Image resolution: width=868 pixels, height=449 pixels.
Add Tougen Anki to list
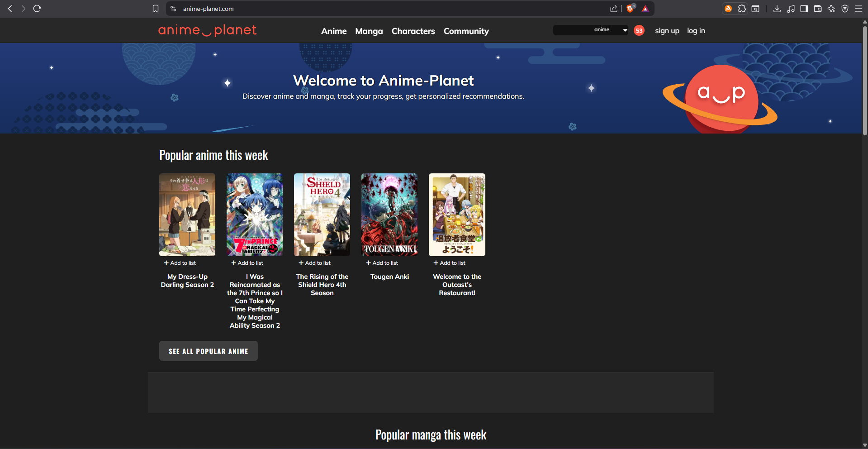point(382,263)
